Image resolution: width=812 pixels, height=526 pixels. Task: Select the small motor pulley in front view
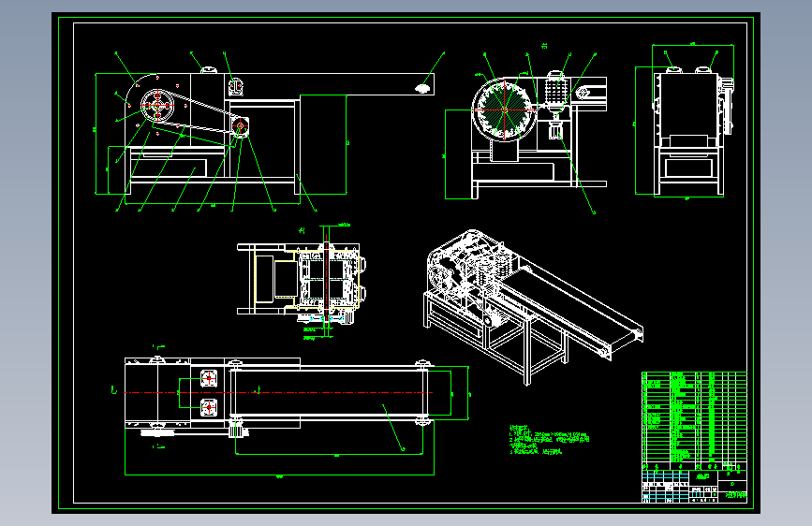pyautogui.click(x=241, y=125)
